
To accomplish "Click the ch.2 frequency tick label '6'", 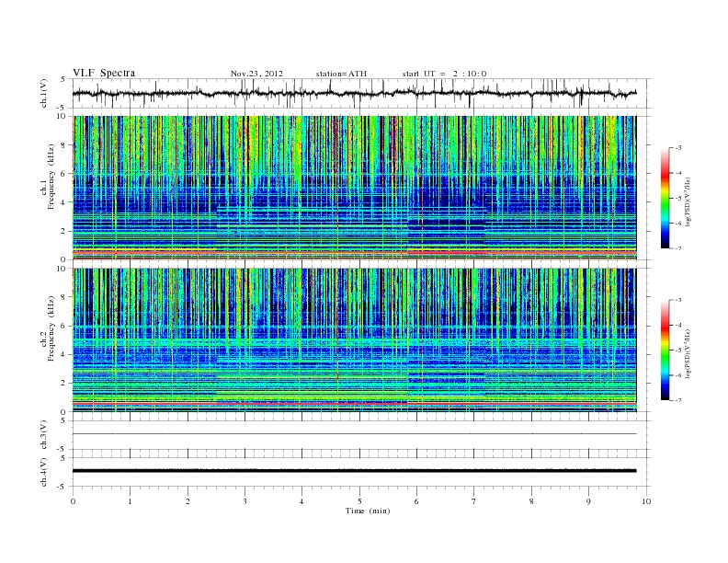I will click(x=63, y=326).
